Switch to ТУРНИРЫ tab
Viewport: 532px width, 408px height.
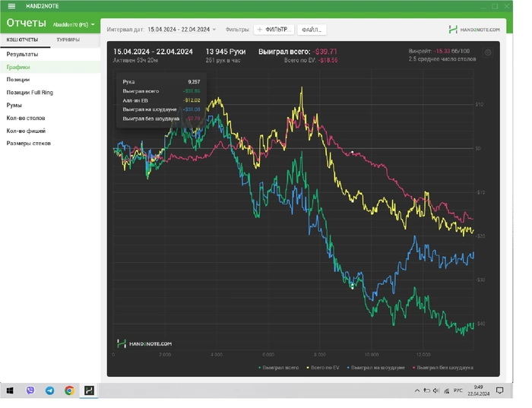(68, 40)
